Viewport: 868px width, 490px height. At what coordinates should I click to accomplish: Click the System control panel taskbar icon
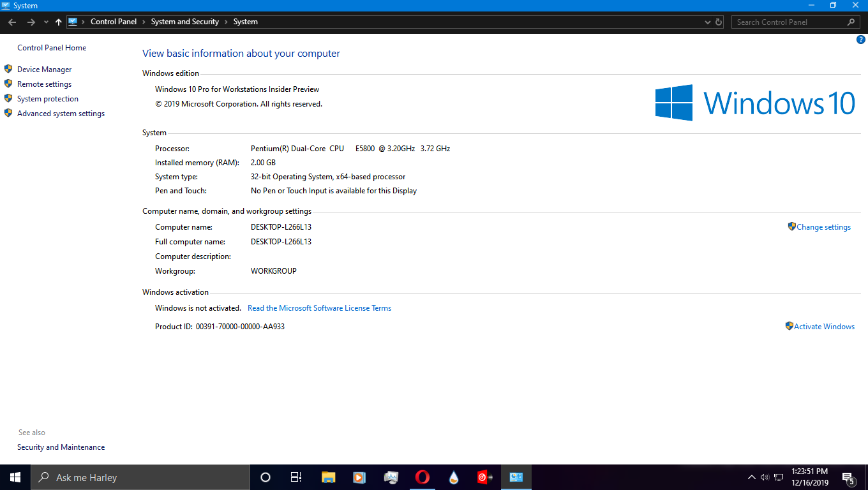[516, 477]
